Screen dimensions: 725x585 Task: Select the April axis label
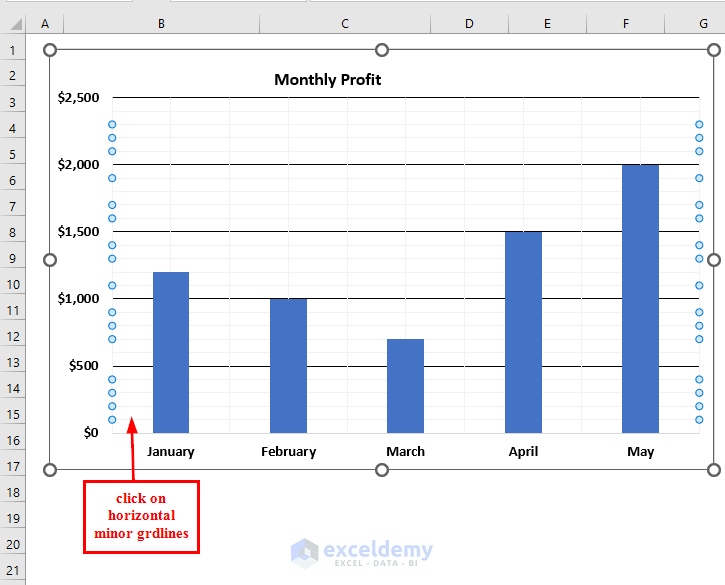click(523, 451)
